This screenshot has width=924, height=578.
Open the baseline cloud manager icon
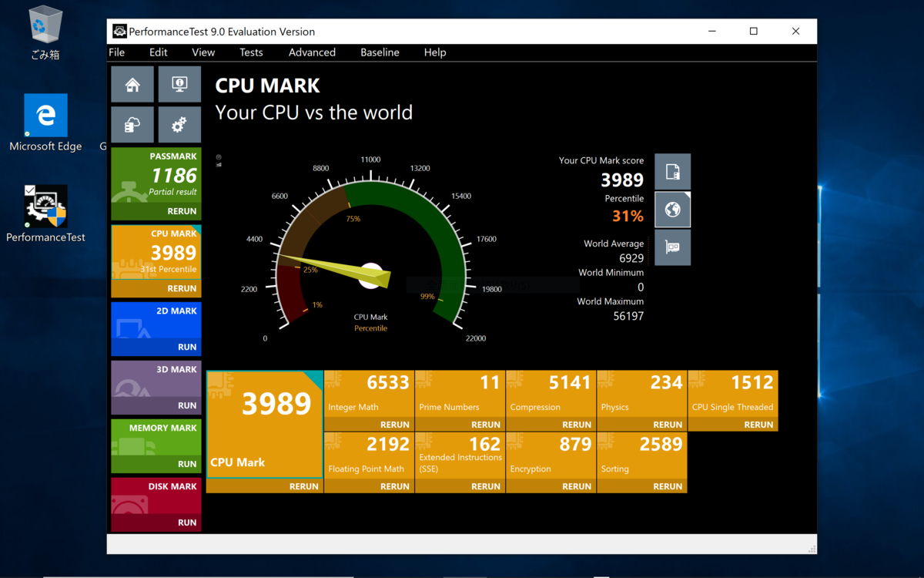click(x=133, y=125)
